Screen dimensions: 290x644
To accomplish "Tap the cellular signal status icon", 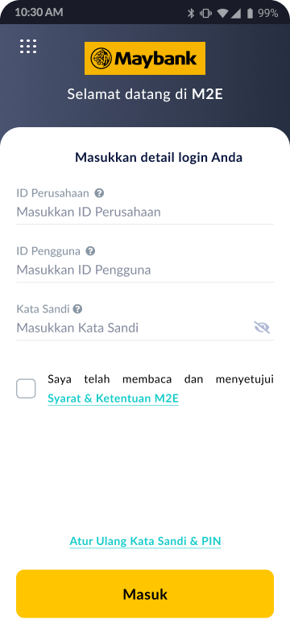I will [x=235, y=14].
